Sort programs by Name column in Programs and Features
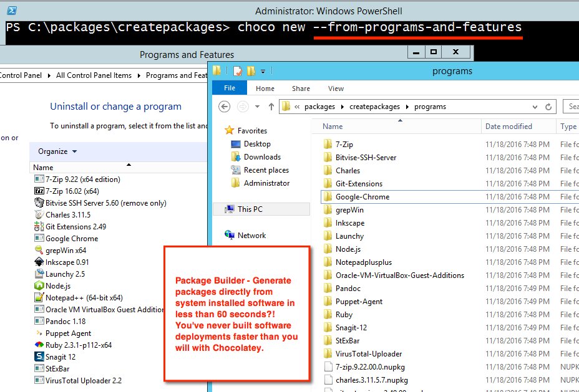Viewport: 579px width, 392px height. (x=118, y=168)
